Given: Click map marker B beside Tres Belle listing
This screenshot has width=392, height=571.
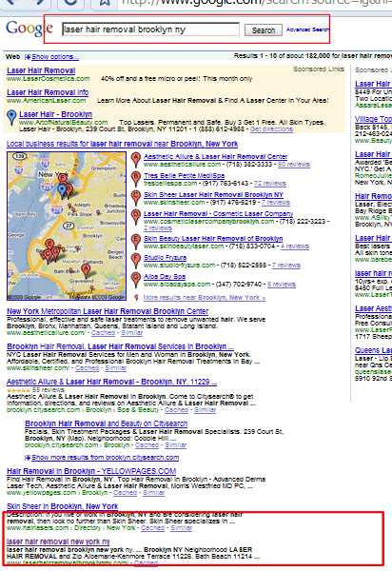Looking at the screenshot, I should (x=136, y=179).
